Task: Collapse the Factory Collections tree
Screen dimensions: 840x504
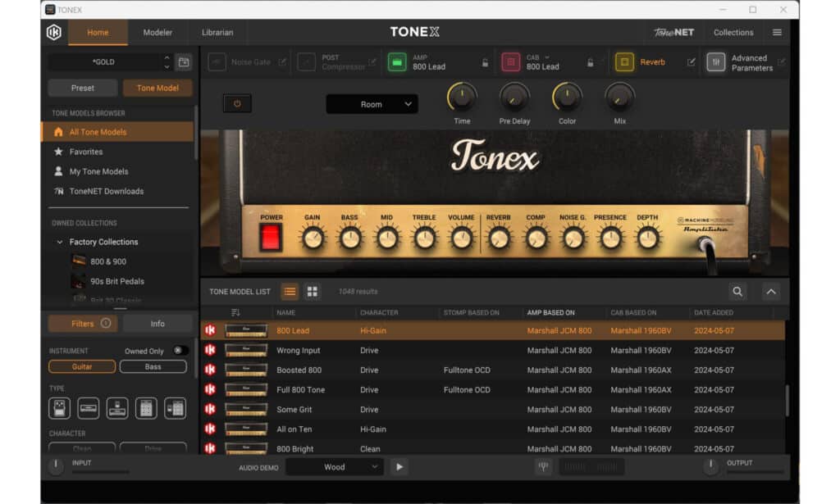Action: pos(59,243)
